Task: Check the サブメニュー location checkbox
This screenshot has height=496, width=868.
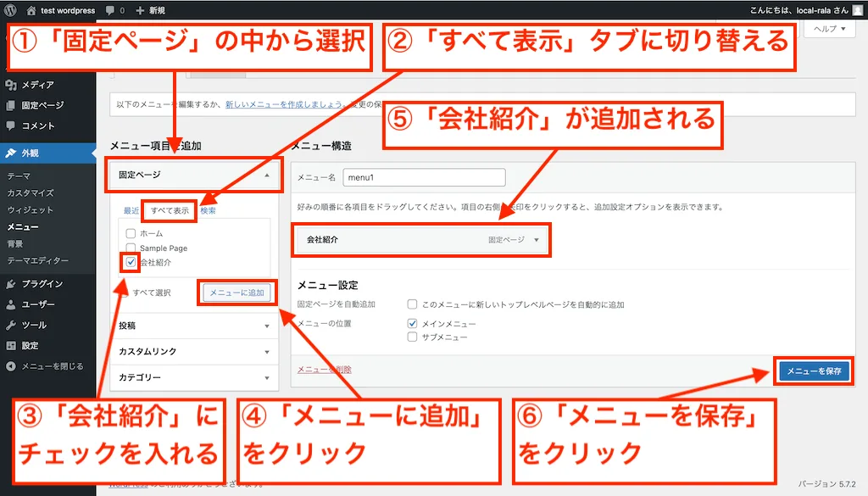Action: click(412, 337)
